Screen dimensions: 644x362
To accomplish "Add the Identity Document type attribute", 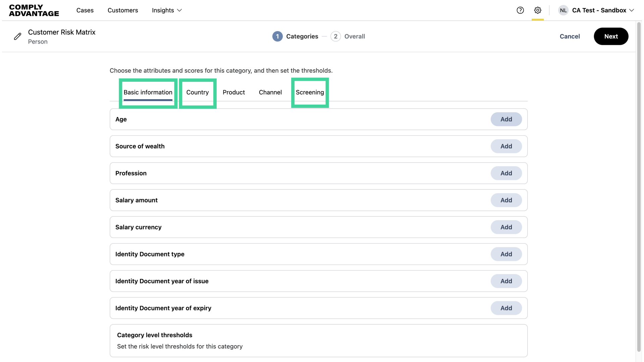I will pyautogui.click(x=506, y=254).
